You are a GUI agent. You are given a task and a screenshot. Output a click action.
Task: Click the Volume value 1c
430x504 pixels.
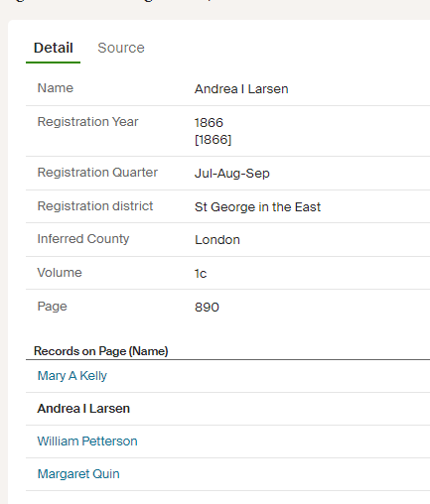pos(201,274)
